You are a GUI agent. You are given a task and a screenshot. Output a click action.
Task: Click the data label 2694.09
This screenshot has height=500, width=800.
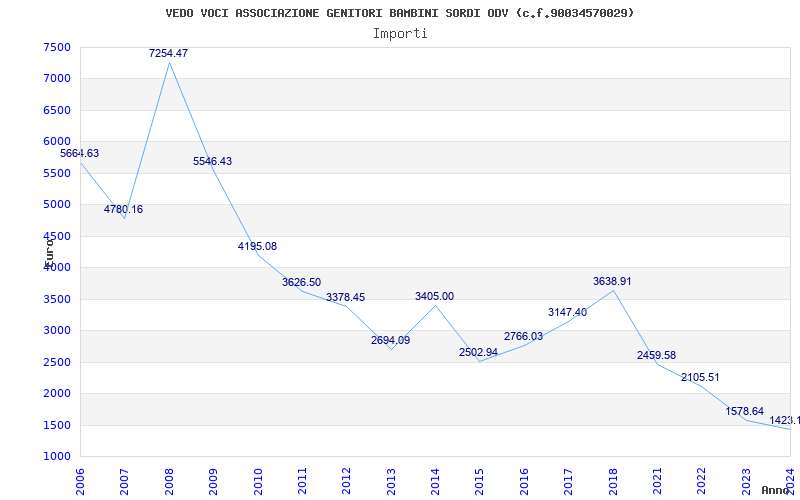click(x=390, y=340)
